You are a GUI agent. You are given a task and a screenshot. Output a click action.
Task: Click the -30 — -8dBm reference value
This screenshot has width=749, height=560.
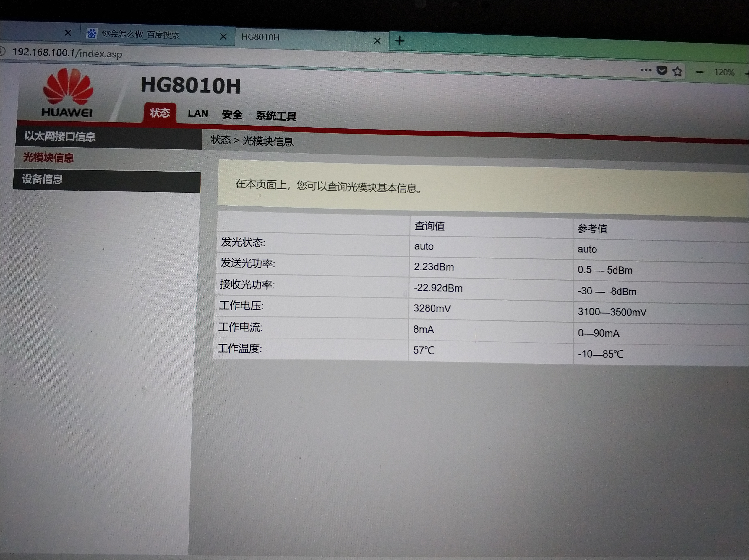pyautogui.click(x=607, y=291)
